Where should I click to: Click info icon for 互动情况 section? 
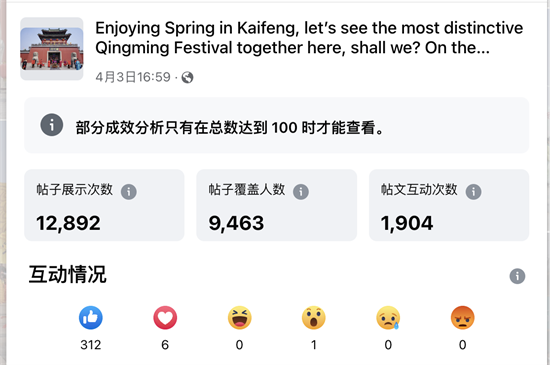tap(517, 276)
